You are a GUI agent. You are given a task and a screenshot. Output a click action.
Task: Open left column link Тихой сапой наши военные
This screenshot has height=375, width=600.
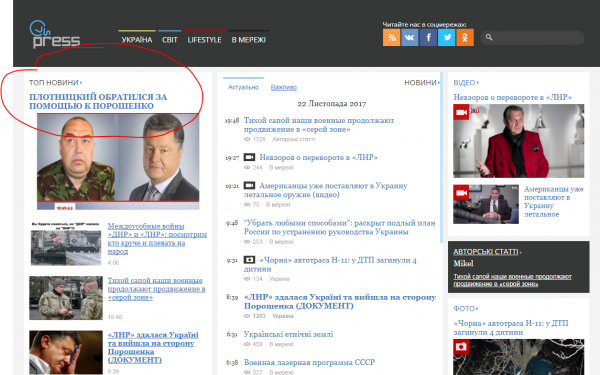[x=156, y=289]
